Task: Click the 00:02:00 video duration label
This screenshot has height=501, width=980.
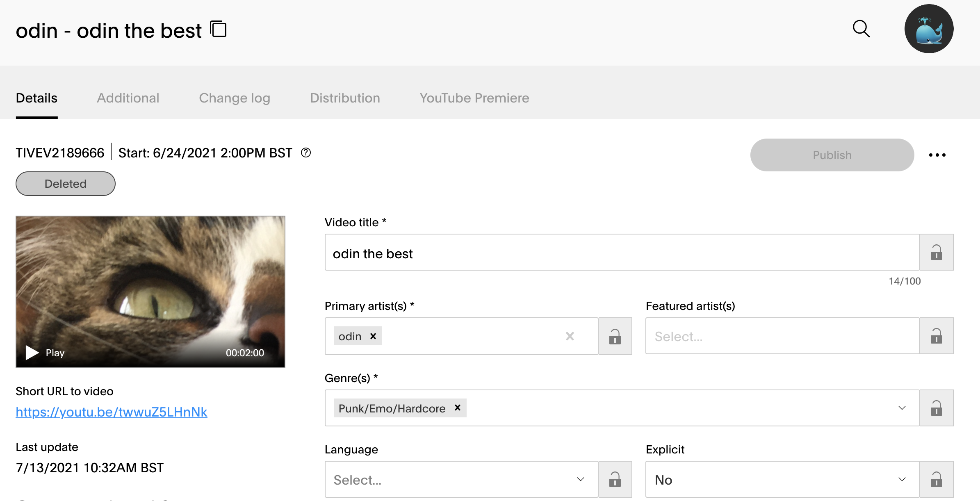Action: (x=245, y=353)
